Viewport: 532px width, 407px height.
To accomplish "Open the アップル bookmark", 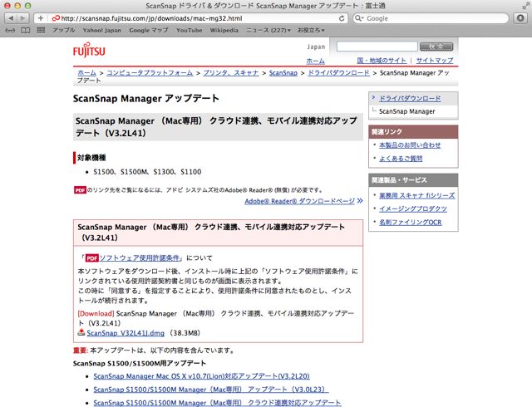I will tap(64, 30).
